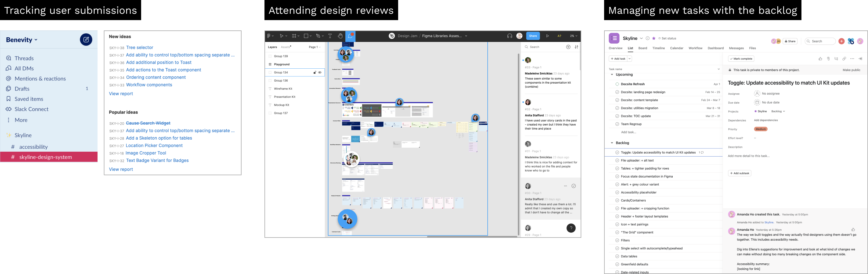Click the Add subtask button
The height and width of the screenshot is (274, 868).
click(739, 173)
